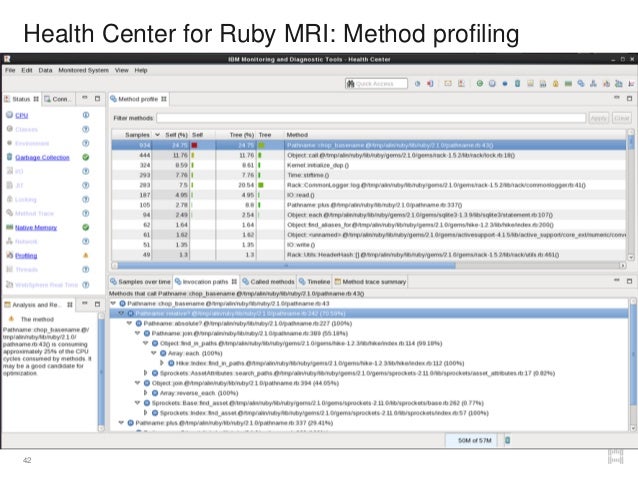
Task: Click the Clear filter button
Action: [x=621, y=118]
